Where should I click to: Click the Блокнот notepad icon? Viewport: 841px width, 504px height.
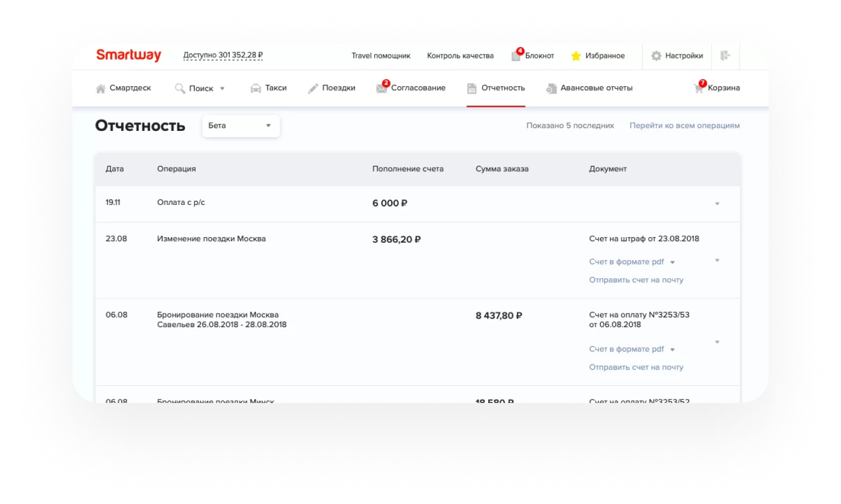(x=516, y=56)
